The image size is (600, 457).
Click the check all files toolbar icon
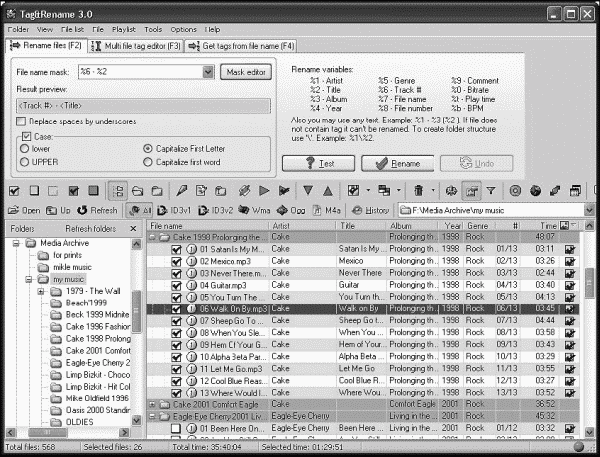pos(14,191)
